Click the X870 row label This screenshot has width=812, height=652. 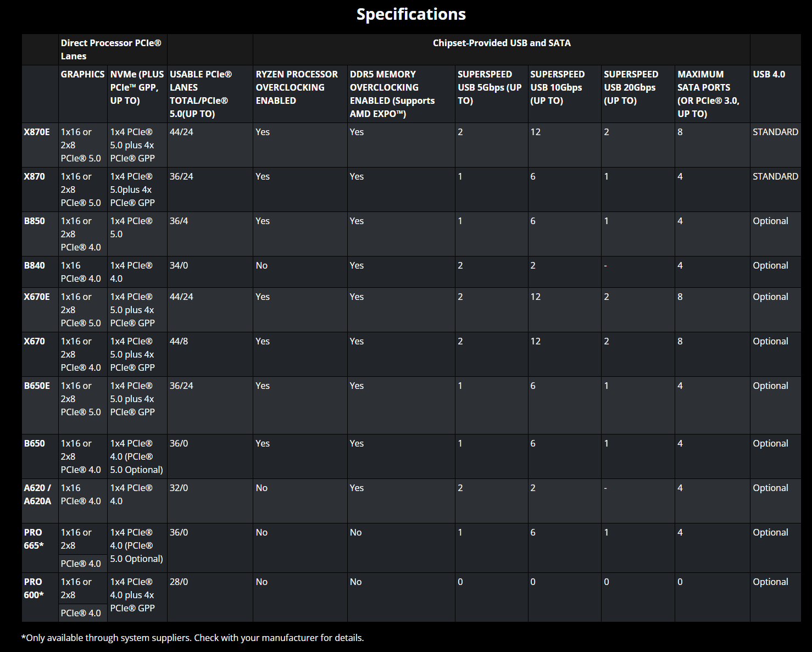(35, 176)
